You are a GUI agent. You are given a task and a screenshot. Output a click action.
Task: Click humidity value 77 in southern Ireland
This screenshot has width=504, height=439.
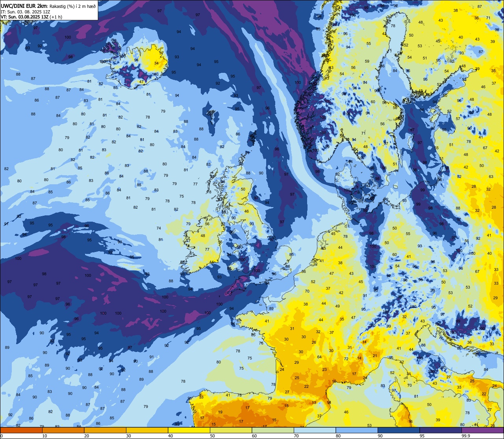coord(207,250)
